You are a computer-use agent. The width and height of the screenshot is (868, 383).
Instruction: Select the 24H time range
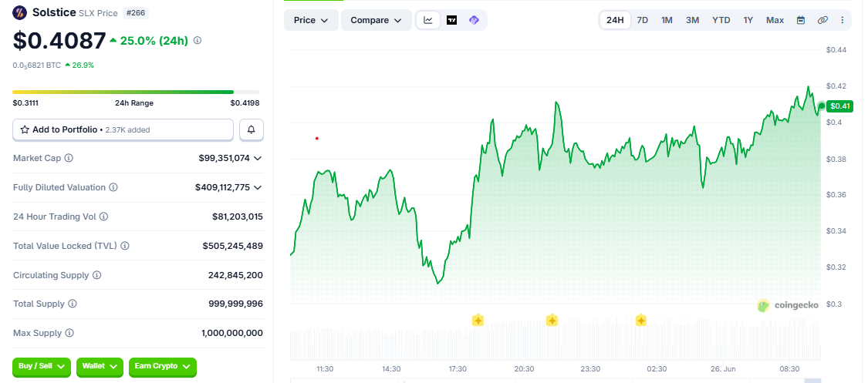615,20
